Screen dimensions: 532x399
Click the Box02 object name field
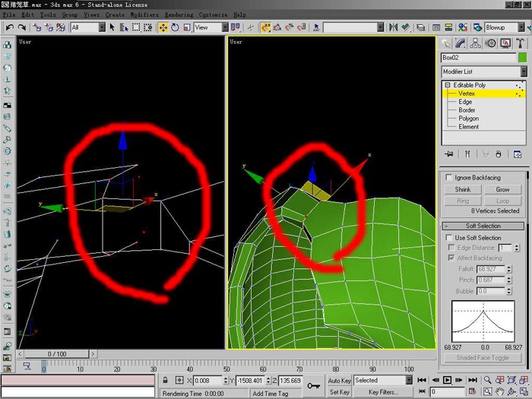tap(478, 58)
